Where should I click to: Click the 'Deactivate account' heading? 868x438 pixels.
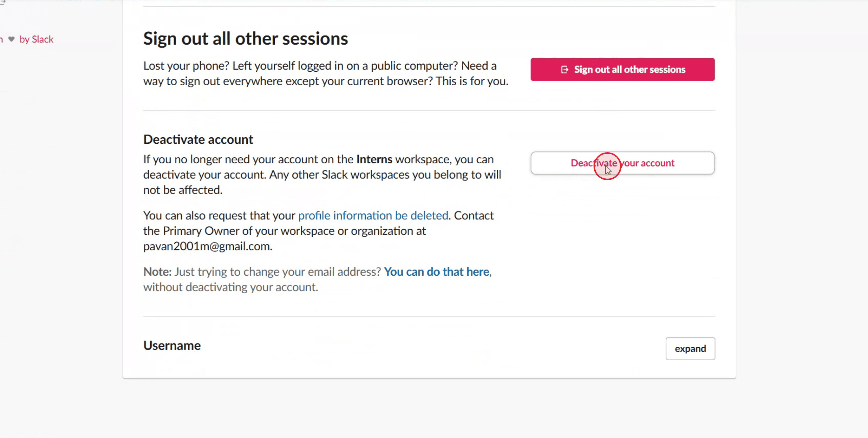pyautogui.click(x=198, y=139)
